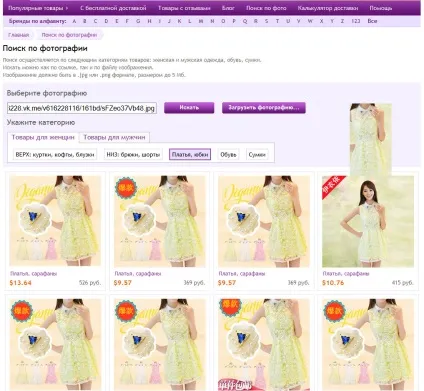Click Платья, сарафаны link above $10.76
Screen dimensions: 424x391
tap(346, 274)
